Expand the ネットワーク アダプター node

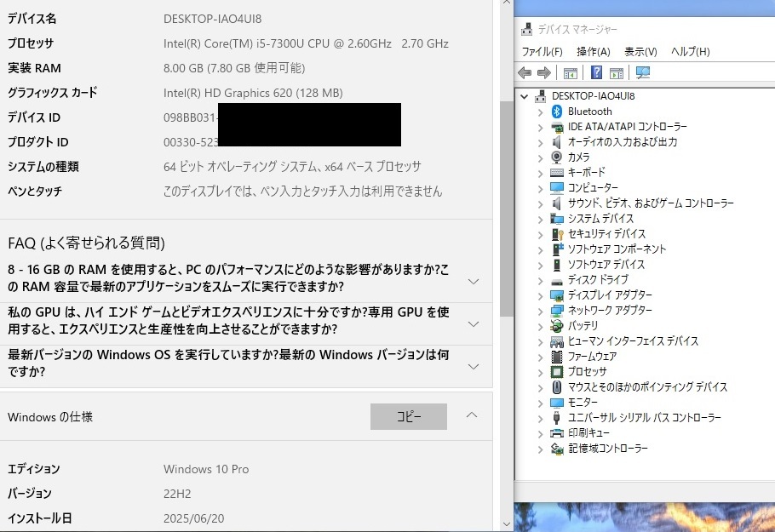540,312
